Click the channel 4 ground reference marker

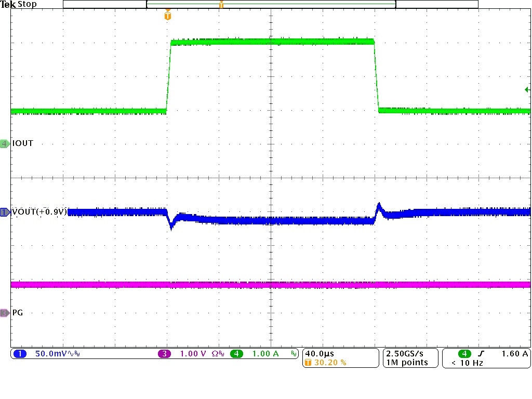(4, 143)
